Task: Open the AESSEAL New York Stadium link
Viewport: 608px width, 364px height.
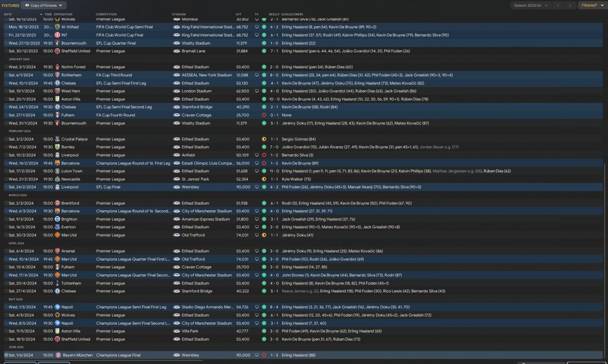Action: [207, 75]
